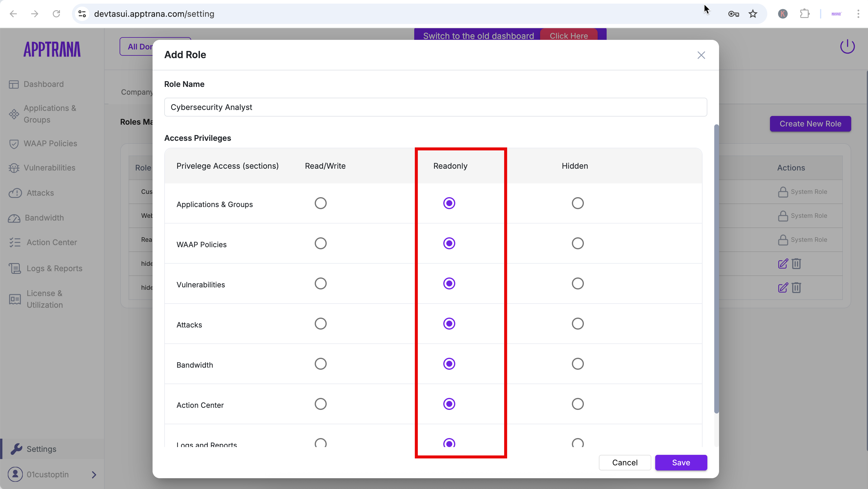Set Bandwidth to Read/Write

coord(320,364)
